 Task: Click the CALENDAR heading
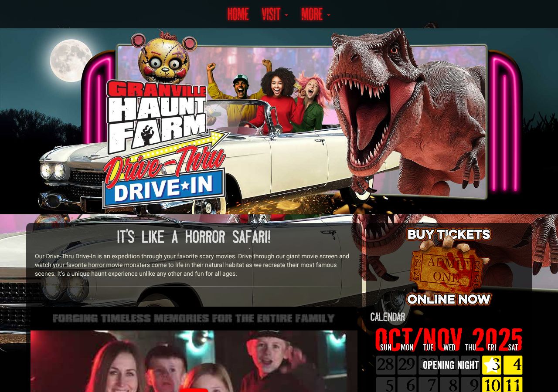(388, 317)
